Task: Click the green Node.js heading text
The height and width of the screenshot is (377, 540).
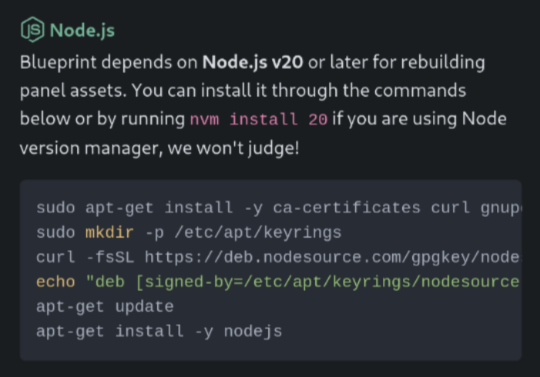Action: pos(82,30)
